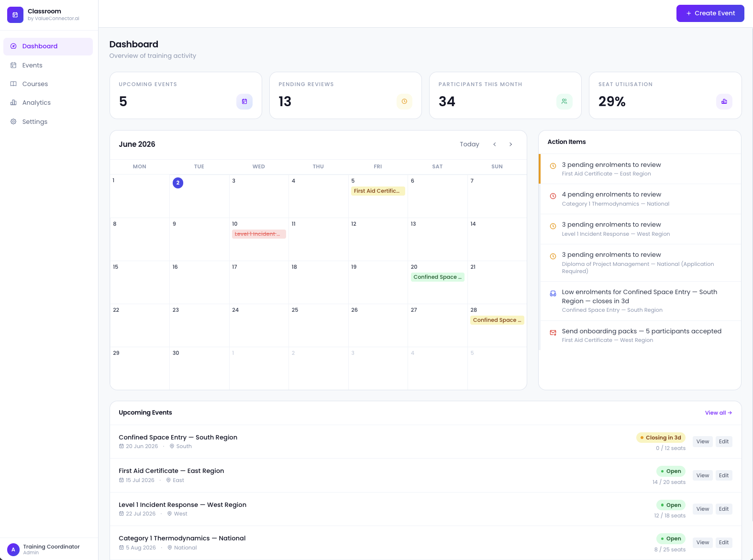Edit the First Aid Certificate East Region event

(724, 475)
